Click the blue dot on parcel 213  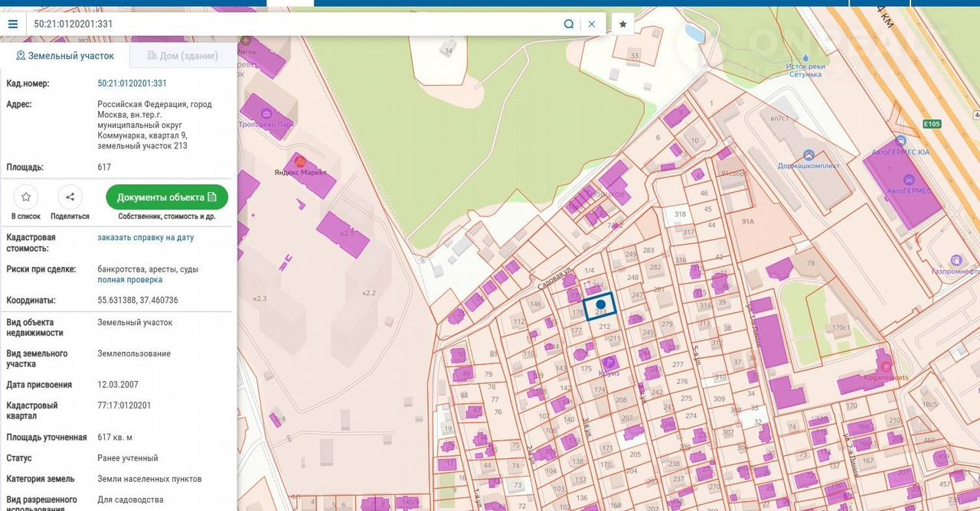[601, 304]
